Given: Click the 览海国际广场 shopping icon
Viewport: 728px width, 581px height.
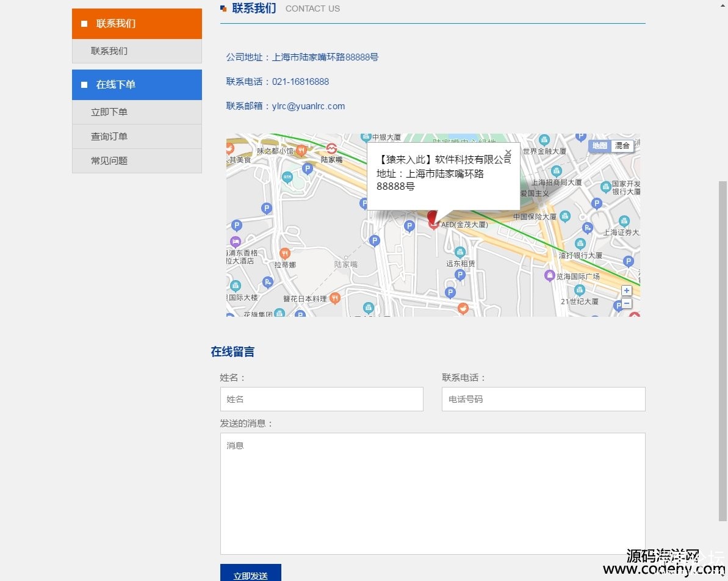Looking at the screenshot, I should [x=549, y=276].
